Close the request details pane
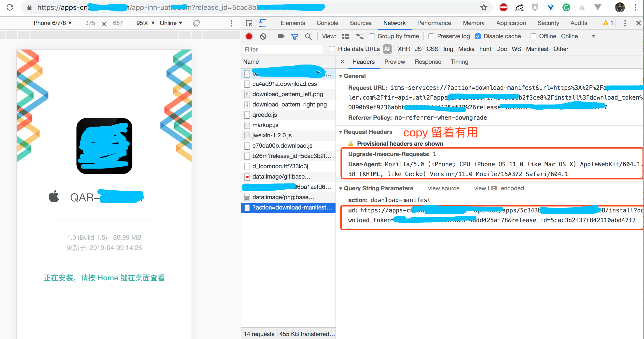 tap(342, 62)
